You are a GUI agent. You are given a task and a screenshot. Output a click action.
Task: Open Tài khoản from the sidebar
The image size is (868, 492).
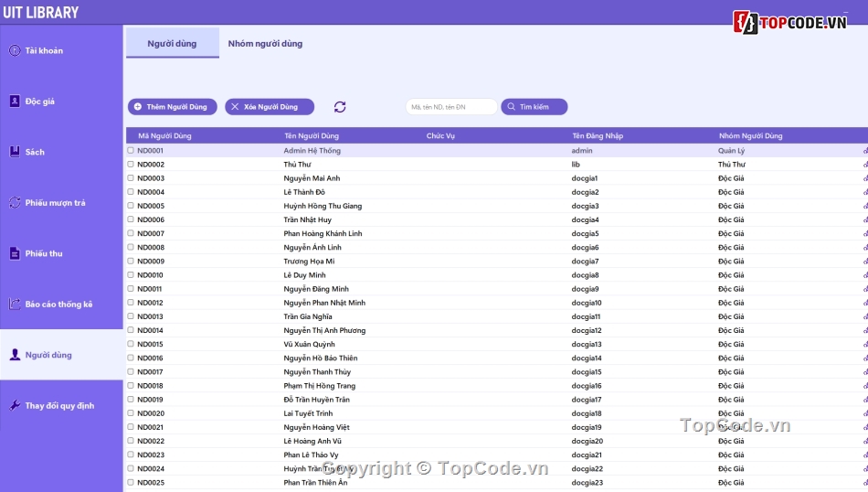(x=44, y=51)
